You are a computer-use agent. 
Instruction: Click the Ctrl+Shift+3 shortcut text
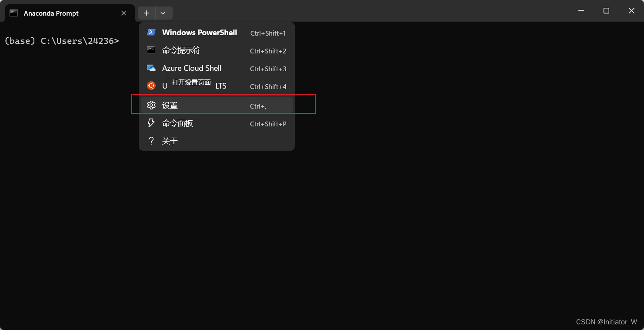pos(268,69)
